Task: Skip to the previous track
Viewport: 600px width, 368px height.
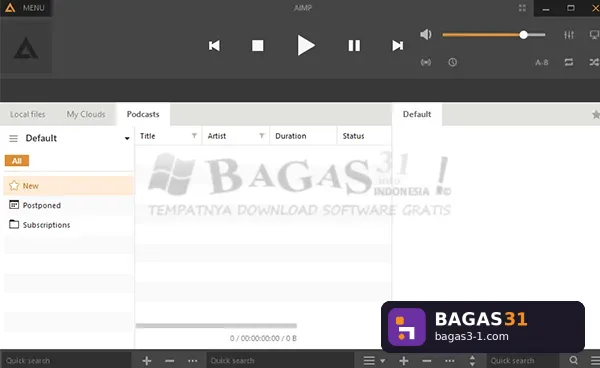Action: pos(215,46)
